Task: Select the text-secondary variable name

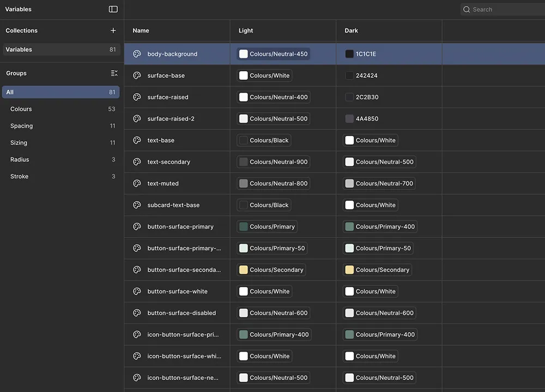Action: pyautogui.click(x=168, y=162)
